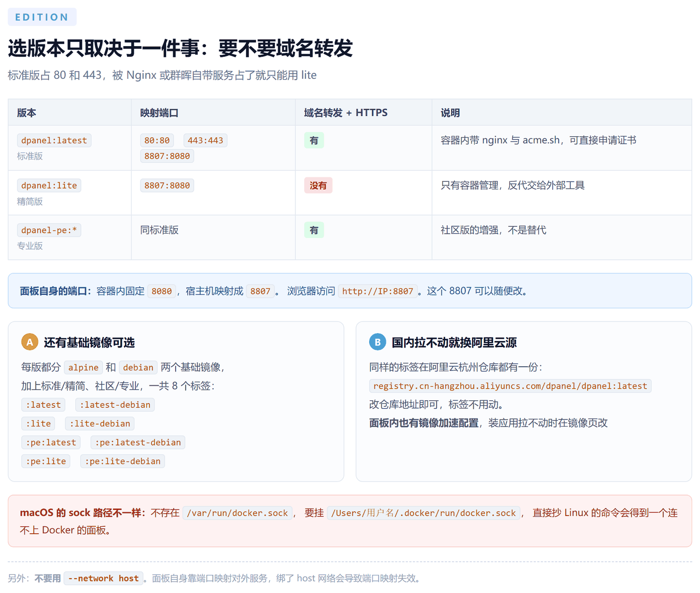Image resolution: width=700 pixels, height=593 pixels.
Task: Click 只有容器管理，反代交给外部工具 description
Action: tap(513, 185)
